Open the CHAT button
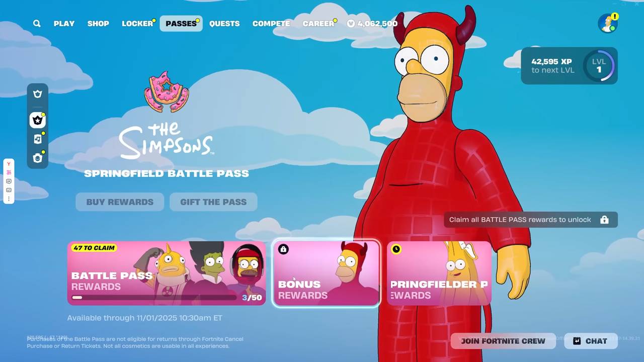644x362 pixels. pyautogui.click(x=591, y=341)
